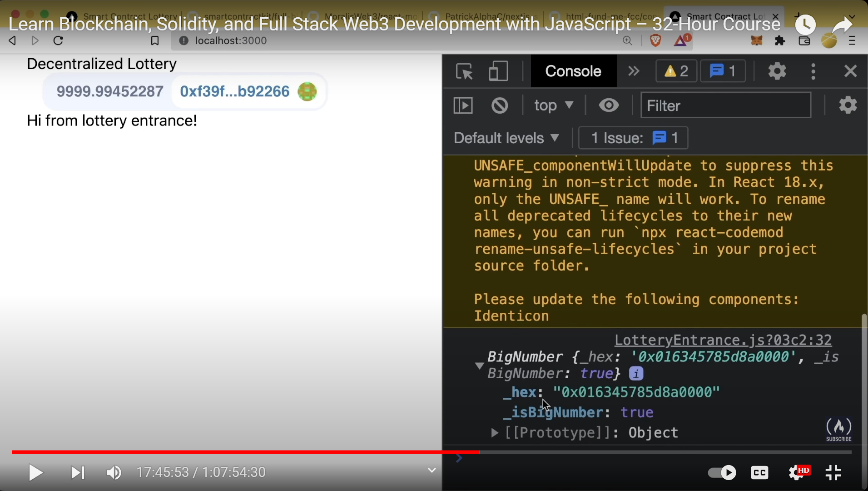Expand video chapters chevron

[x=432, y=470]
